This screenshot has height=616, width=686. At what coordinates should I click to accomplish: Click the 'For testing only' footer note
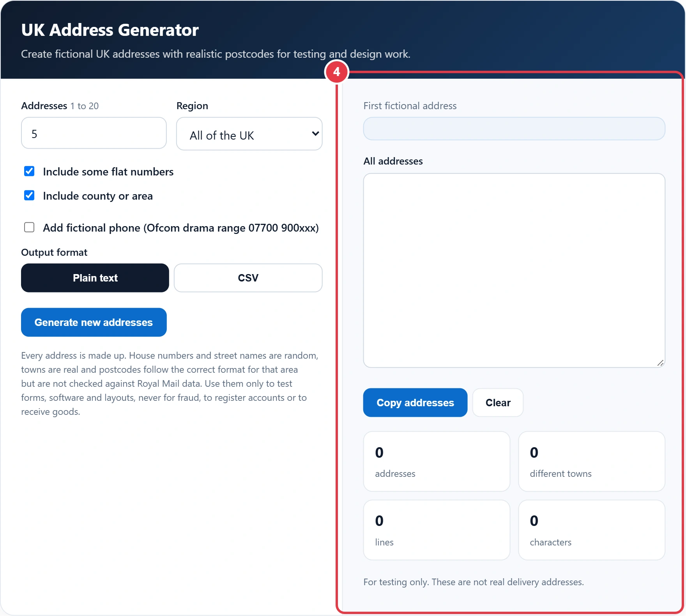pyautogui.click(x=474, y=582)
